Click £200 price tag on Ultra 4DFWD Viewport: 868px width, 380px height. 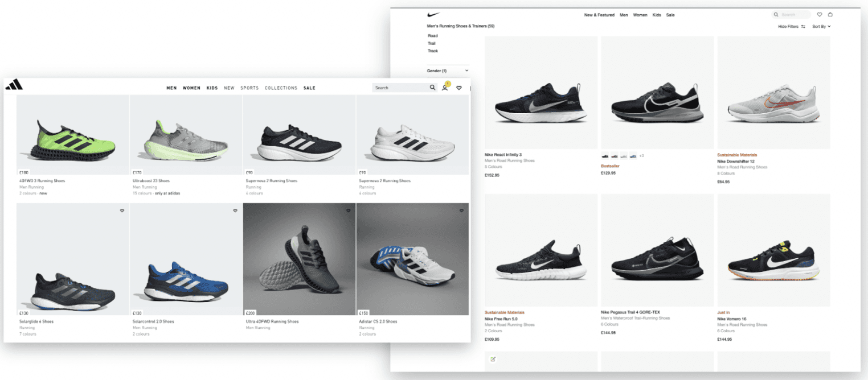pyautogui.click(x=251, y=312)
